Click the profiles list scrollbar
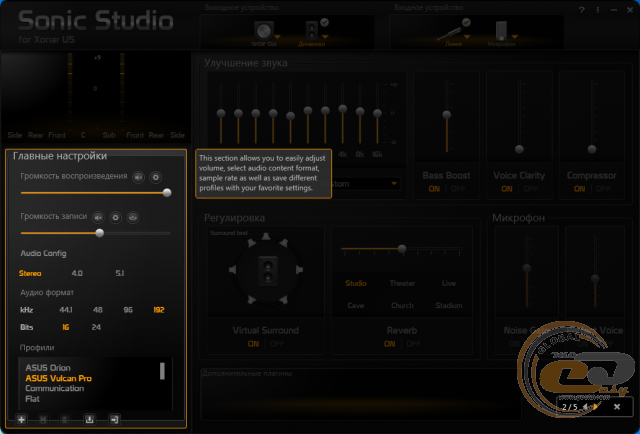 (x=162, y=371)
